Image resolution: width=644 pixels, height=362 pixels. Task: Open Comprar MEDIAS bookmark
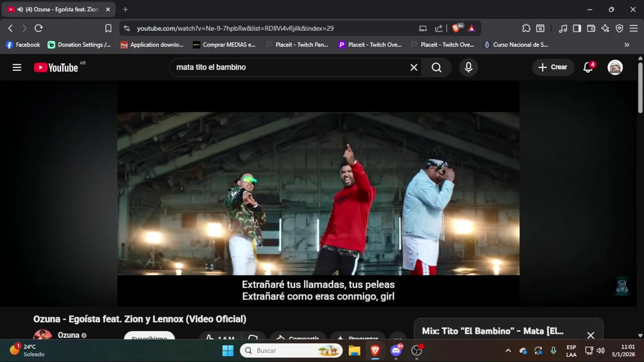pos(224,45)
